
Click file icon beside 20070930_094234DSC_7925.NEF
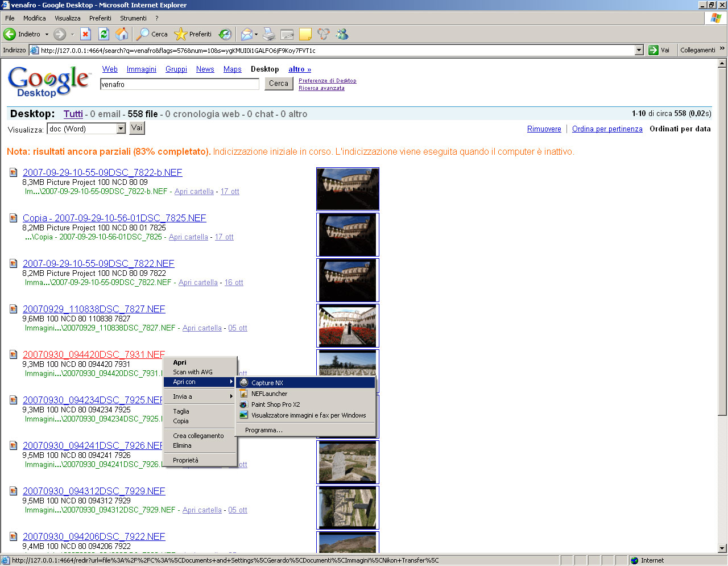[x=13, y=399]
